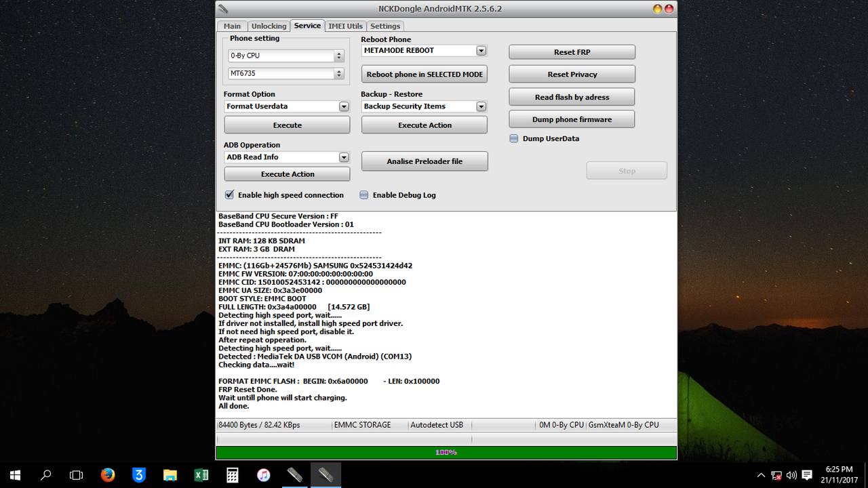Click 'EXT RAM: 3 GB DRAM' log line
Viewport: 868px width, 488px height.
coord(256,249)
